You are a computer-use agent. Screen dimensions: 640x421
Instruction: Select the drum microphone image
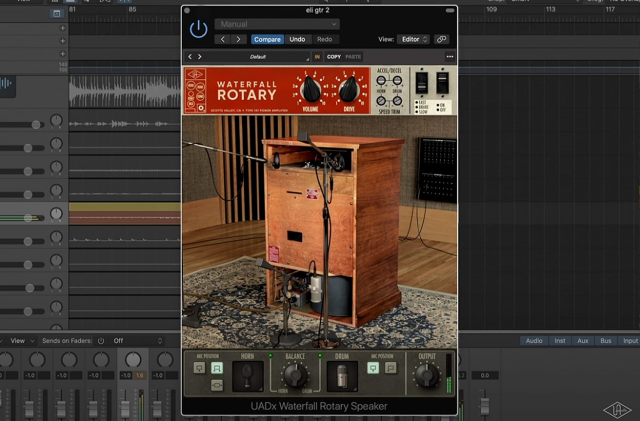341,376
